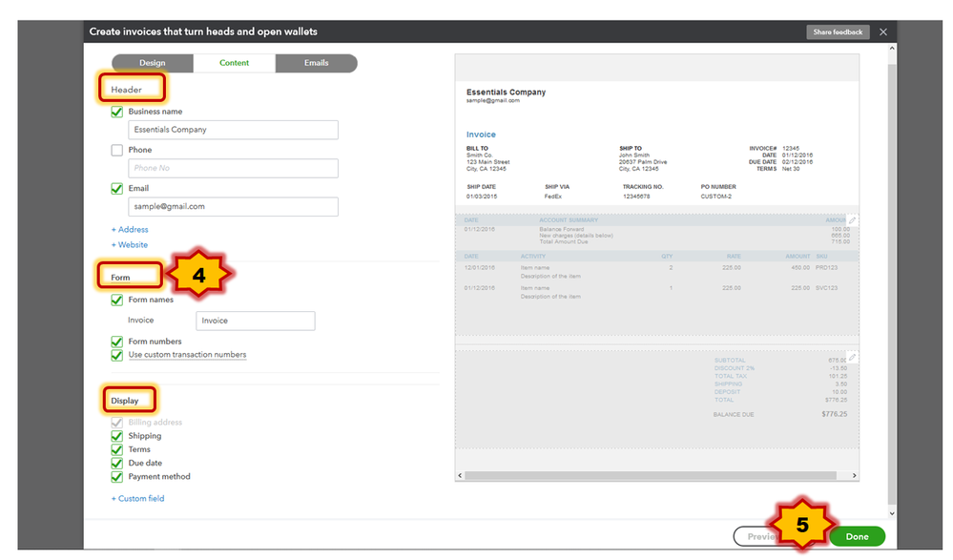Image resolution: width=953 pixels, height=560 pixels.
Task: Click the SHIP TO label in preview
Action: 631,149
